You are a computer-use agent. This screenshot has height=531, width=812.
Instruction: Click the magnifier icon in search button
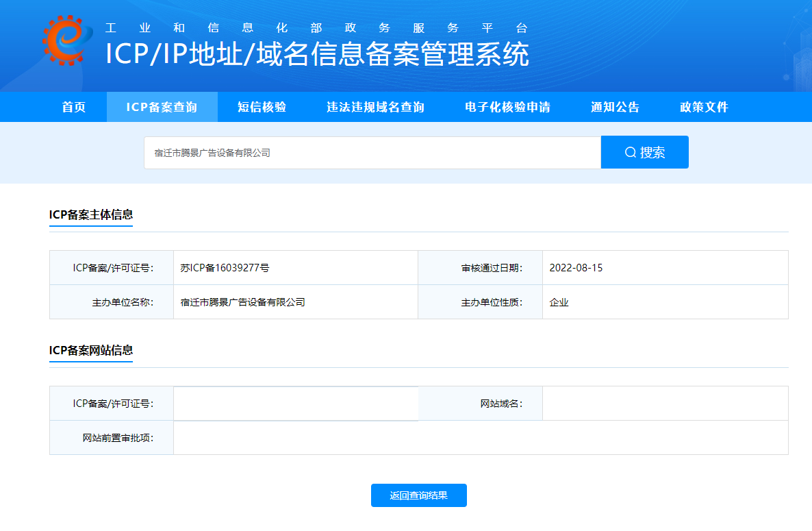631,152
